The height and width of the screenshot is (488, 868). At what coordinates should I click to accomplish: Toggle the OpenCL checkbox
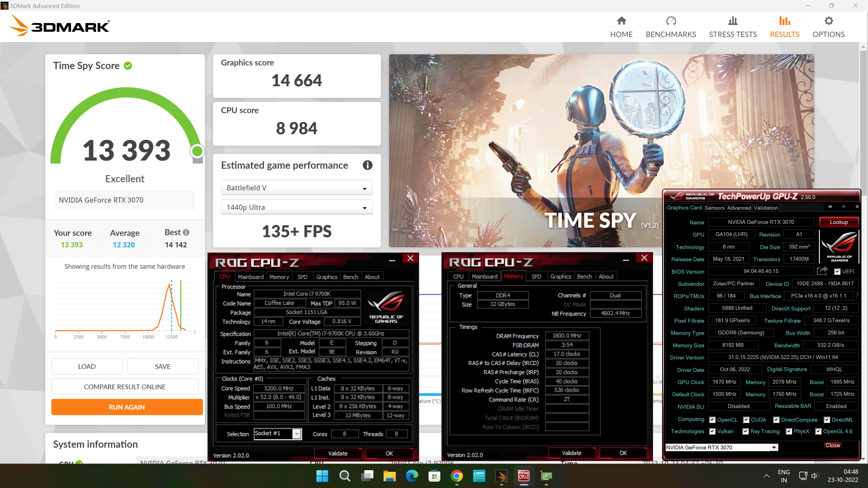click(712, 420)
